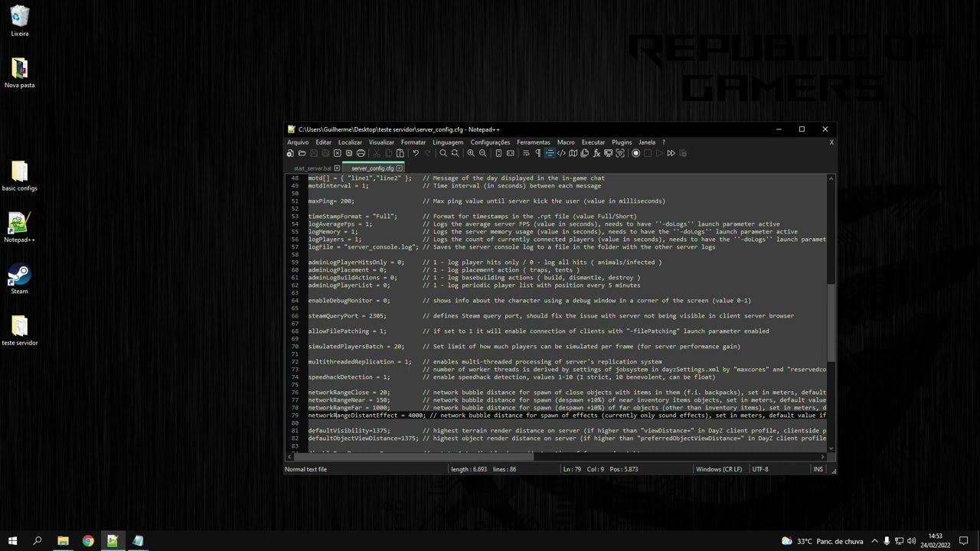Toggle the indent guide button
The width and height of the screenshot is (980, 551).
click(550, 153)
